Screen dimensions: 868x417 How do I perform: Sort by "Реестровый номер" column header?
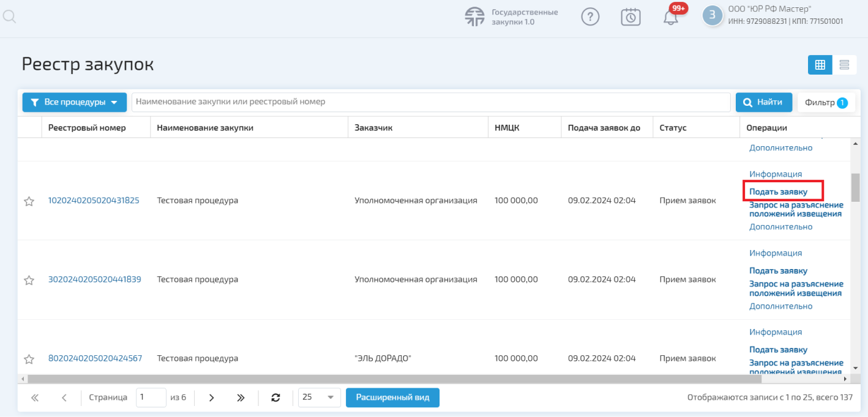tap(87, 128)
